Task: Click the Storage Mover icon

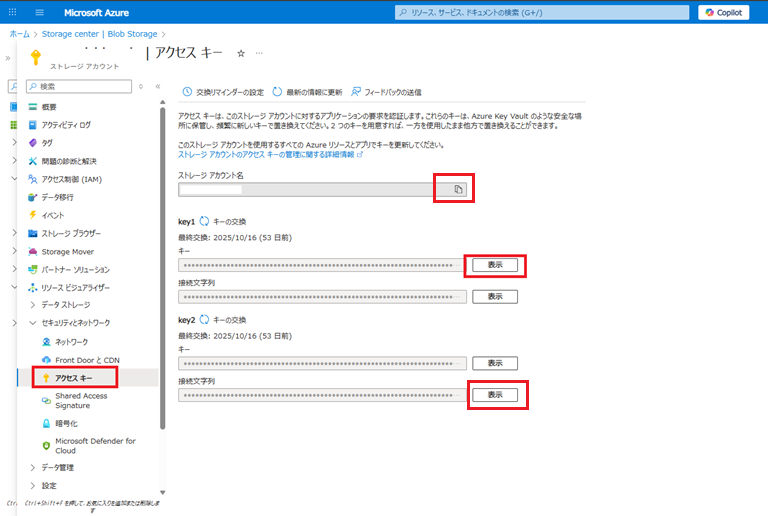Action: (x=33, y=252)
